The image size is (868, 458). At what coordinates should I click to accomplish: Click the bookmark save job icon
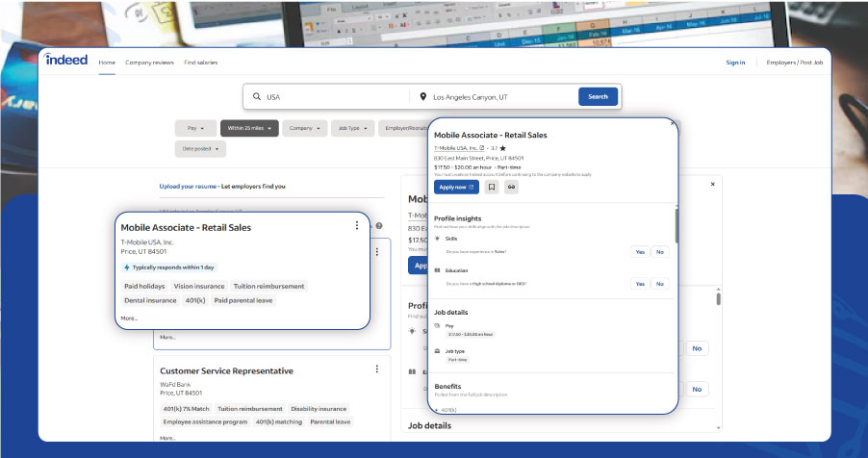(x=491, y=187)
